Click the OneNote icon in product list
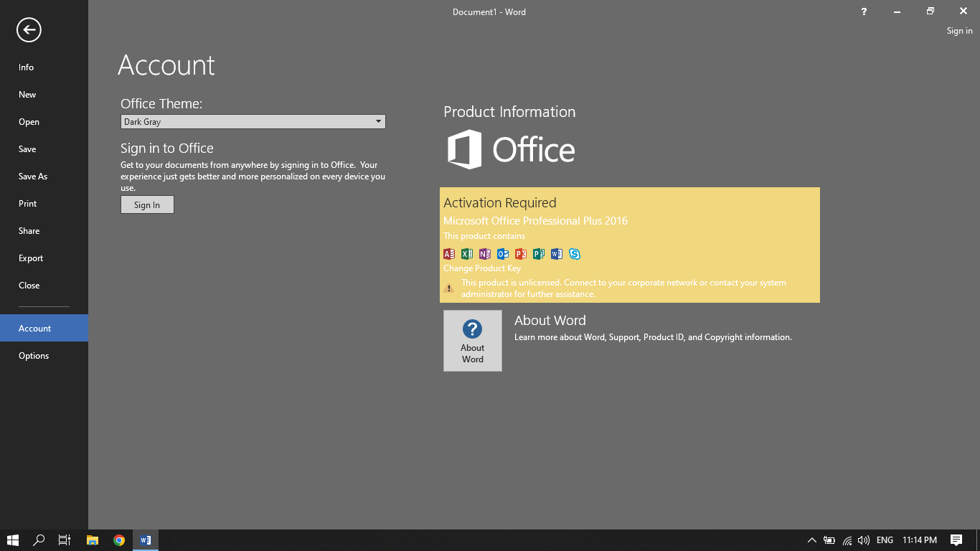980x551 pixels. [x=485, y=254]
